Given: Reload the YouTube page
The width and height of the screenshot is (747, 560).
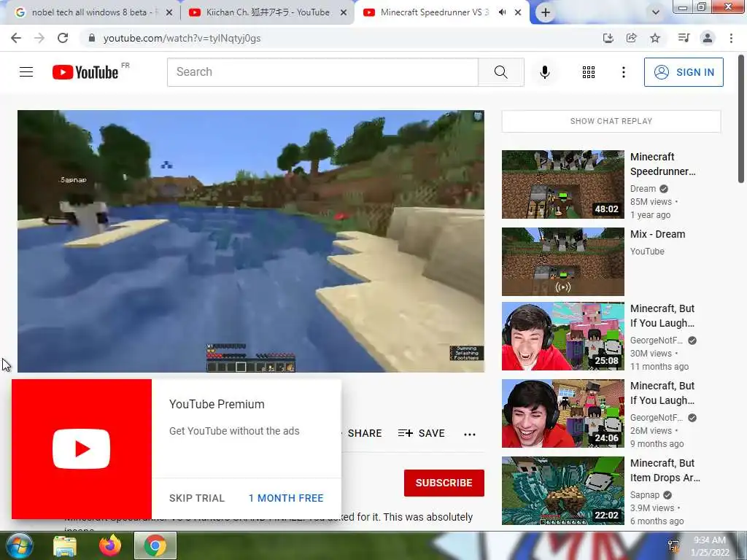Looking at the screenshot, I should pyautogui.click(x=63, y=38).
